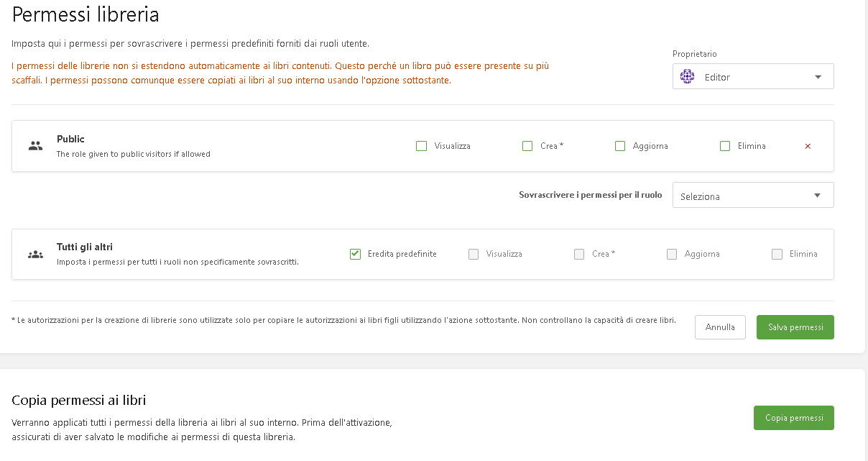Click the Salva permessi button

click(x=795, y=327)
